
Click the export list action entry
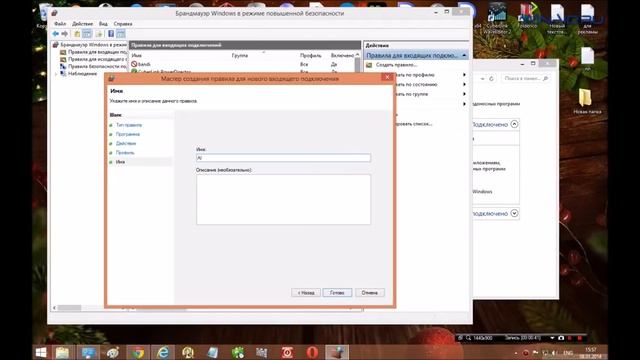[x=413, y=123]
